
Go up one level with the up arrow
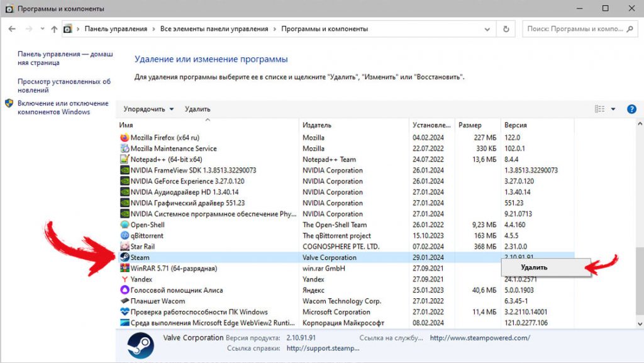pyautogui.click(x=54, y=29)
